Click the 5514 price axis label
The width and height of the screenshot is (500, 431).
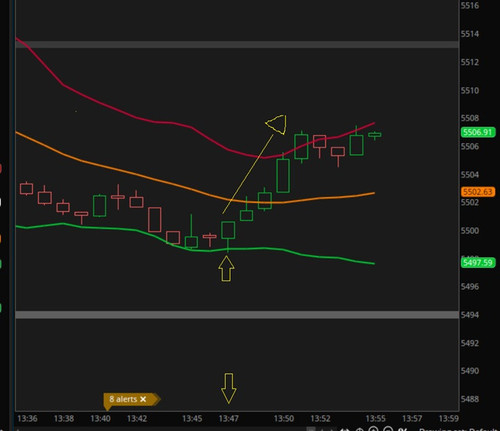[470, 34]
